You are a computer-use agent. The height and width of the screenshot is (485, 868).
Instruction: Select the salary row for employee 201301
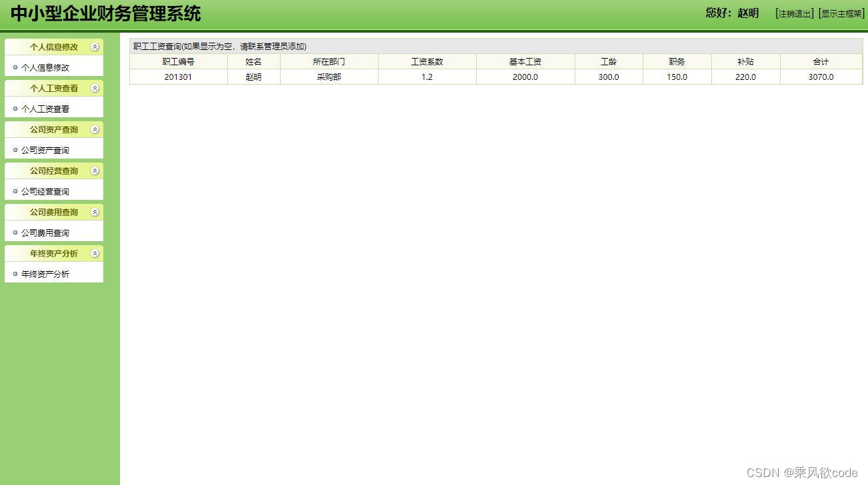tap(427, 77)
